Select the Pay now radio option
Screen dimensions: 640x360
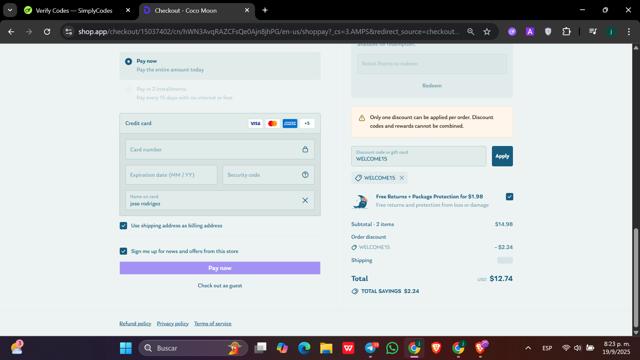(129, 61)
